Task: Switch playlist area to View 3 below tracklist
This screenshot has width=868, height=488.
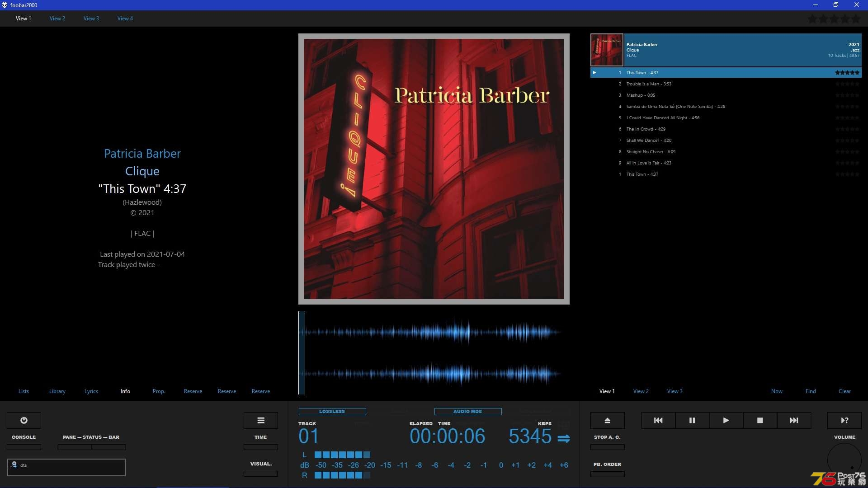Action: [x=675, y=391]
